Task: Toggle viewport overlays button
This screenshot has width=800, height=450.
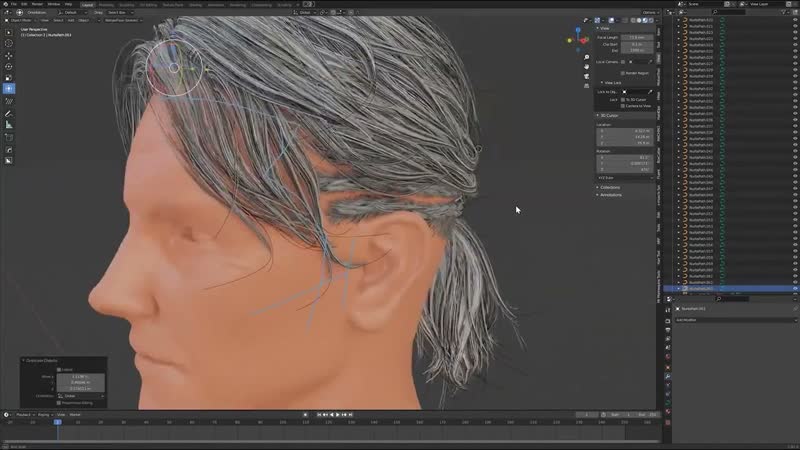Action: pyautogui.click(x=612, y=20)
